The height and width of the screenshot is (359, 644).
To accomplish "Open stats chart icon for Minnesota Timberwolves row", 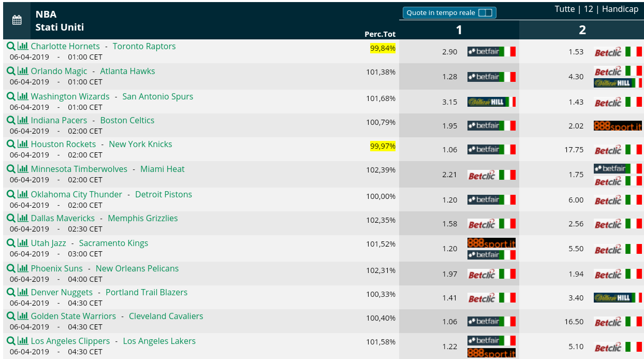I will click(x=23, y=168).
